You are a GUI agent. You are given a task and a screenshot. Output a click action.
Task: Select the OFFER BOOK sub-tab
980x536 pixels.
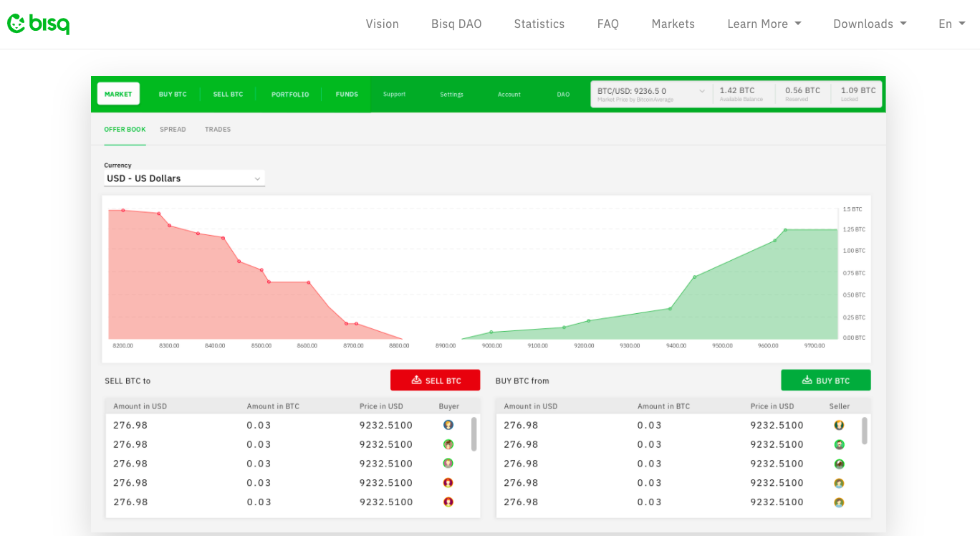125,130
